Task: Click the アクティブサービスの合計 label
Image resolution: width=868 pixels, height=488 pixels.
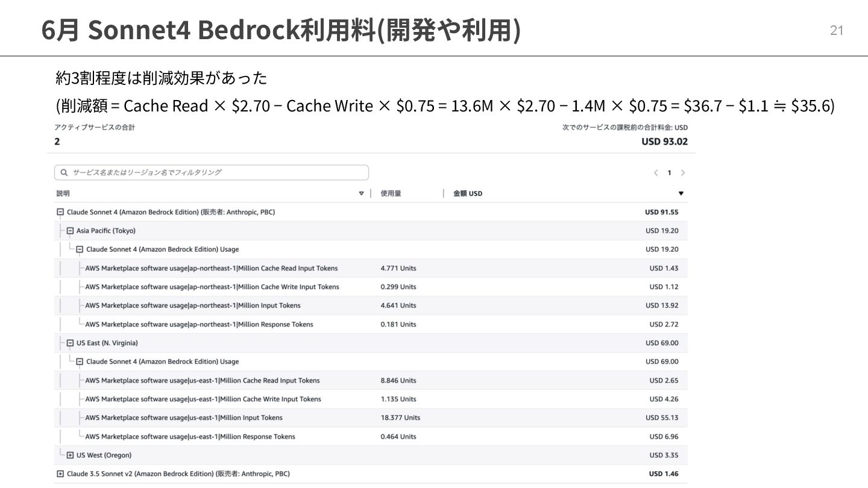Action: pyautogui.click(x=95, y=128)
